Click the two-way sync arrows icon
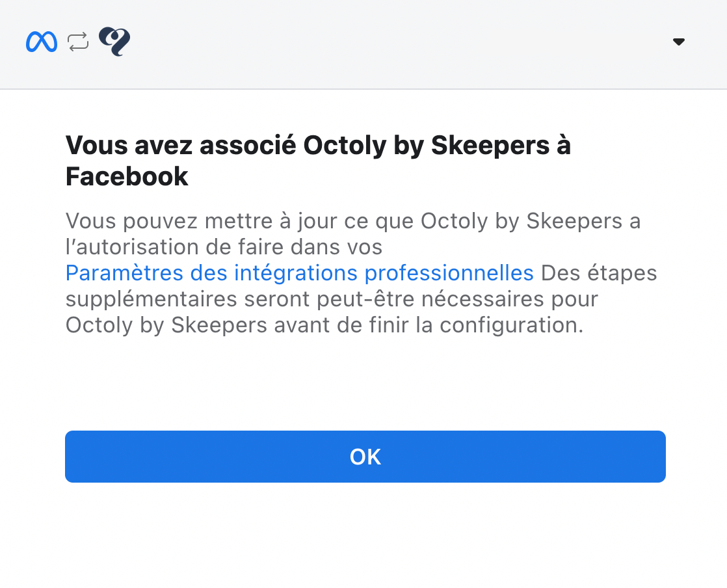727x588 pixels. pos(78,42)
